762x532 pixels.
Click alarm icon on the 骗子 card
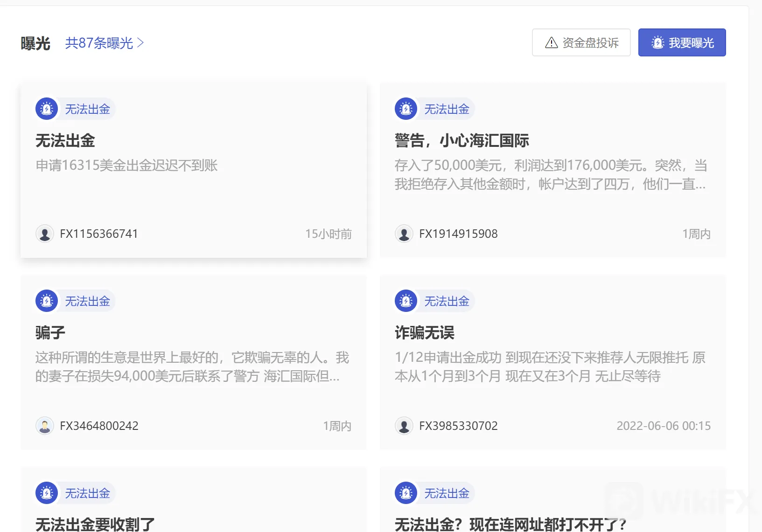[x=47, y=301]
